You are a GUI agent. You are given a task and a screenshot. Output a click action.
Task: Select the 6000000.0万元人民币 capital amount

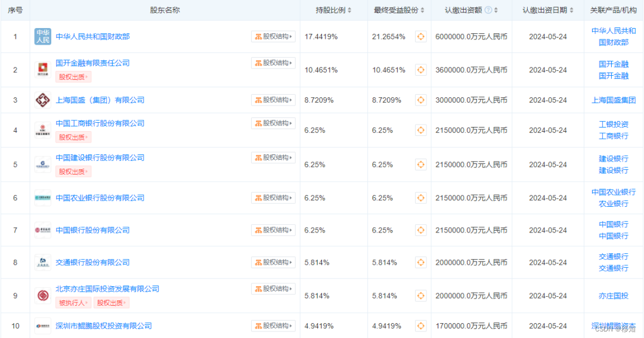pos(471,36)
